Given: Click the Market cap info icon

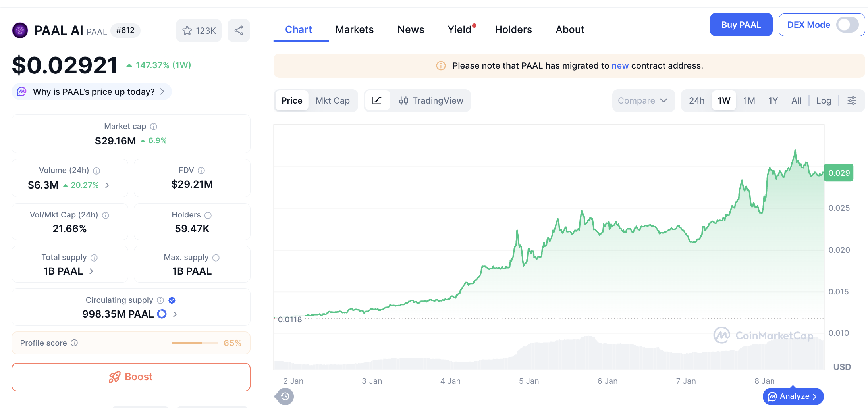Looking at the screenshot, I should pyautogui.click(x=154, y=127).
